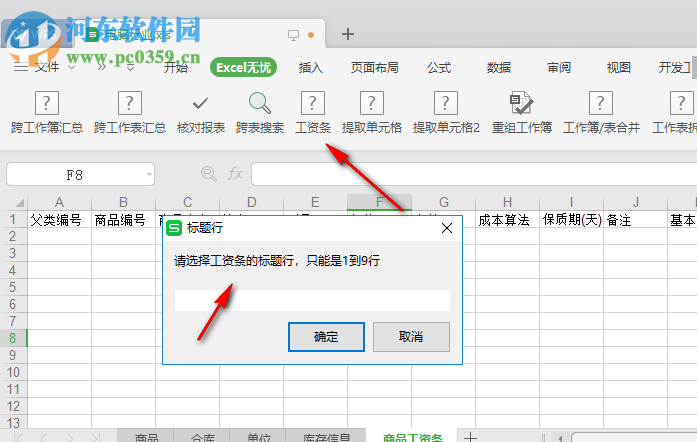
Task: Open 跨表搜索 magnifier tool
Action: (x=260, y=112)
